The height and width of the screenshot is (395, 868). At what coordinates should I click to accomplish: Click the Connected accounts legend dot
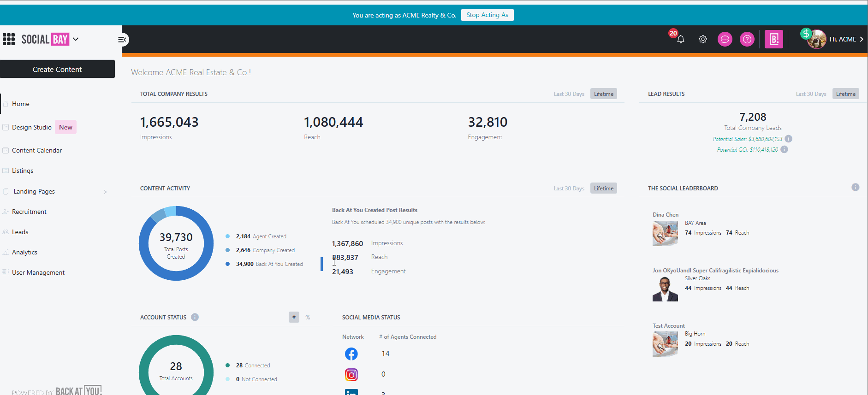(228, 366)
